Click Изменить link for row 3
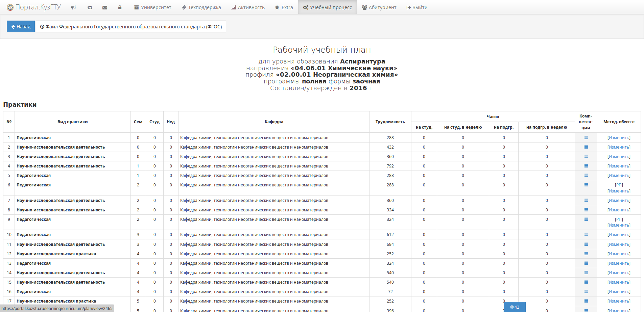Image resolution: width=644 pixels, height=312 pixels. click(619, 157)
